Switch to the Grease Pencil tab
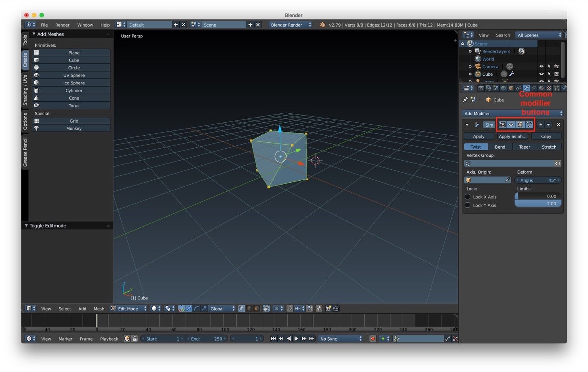This screenshot has height=372, width=588. point(25,152)
